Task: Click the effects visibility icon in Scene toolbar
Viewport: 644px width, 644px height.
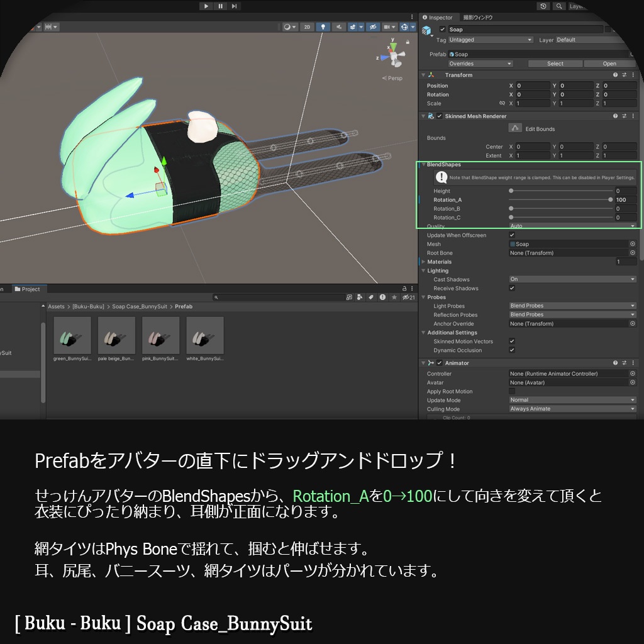Action: pyautogui.click(x=353, y=26)
